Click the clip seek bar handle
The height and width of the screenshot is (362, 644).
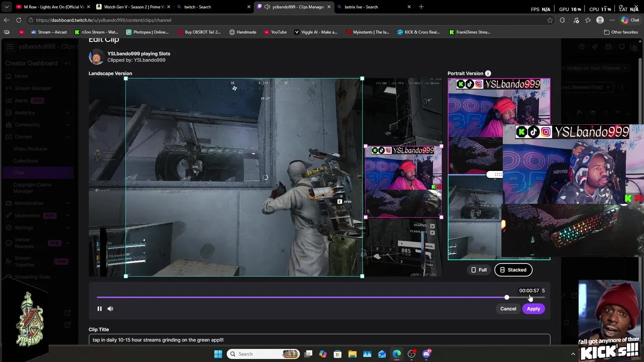[507, 298]
